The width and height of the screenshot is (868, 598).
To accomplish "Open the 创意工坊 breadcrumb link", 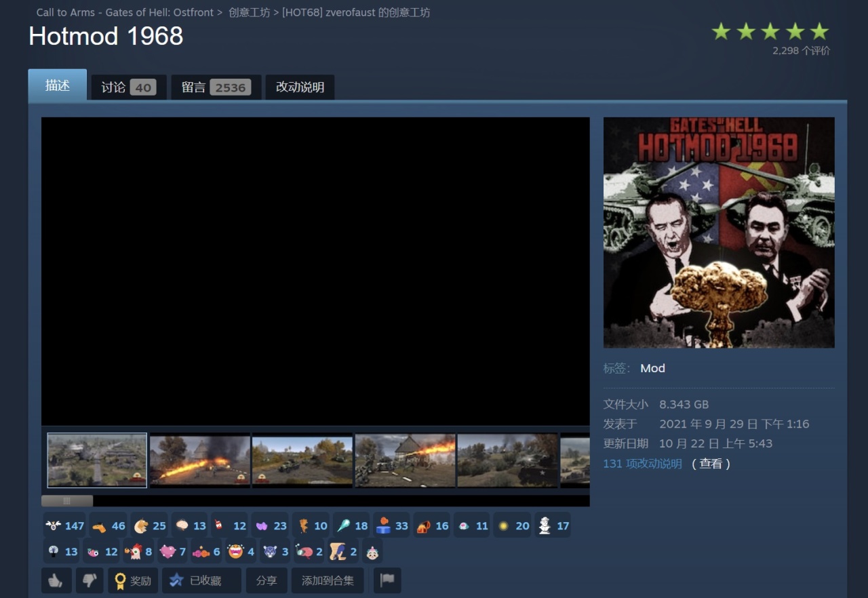I will pos(250,12).
